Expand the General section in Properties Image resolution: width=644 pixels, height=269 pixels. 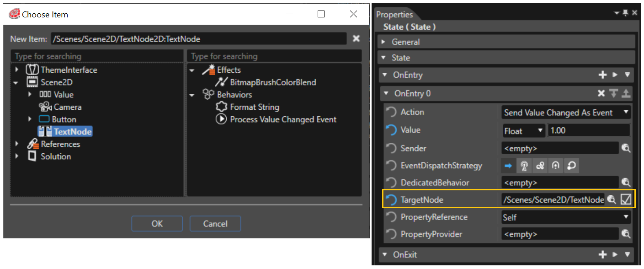click(x=383, y=42)
